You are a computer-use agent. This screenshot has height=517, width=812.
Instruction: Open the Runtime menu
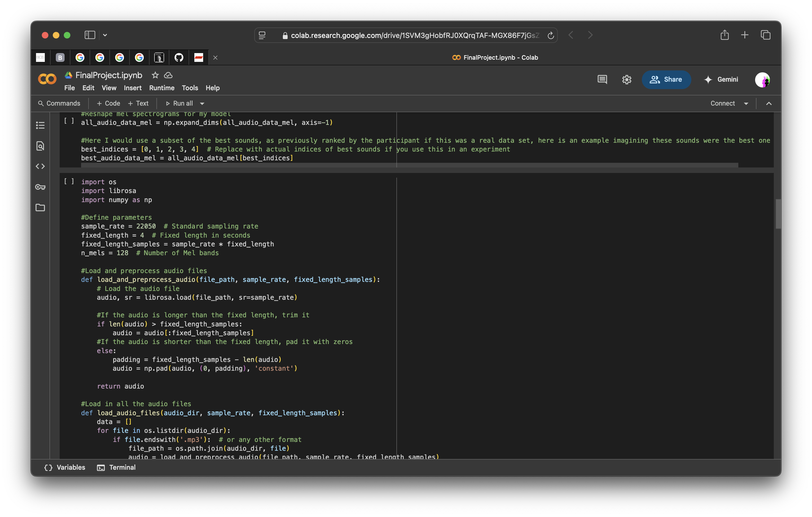coord(162,88)
